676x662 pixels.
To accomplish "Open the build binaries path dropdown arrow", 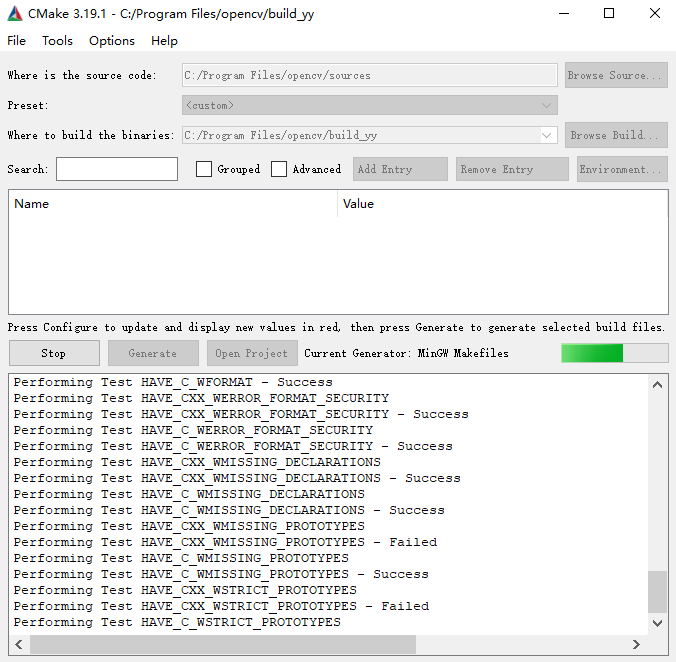I will tap(547, 135).
